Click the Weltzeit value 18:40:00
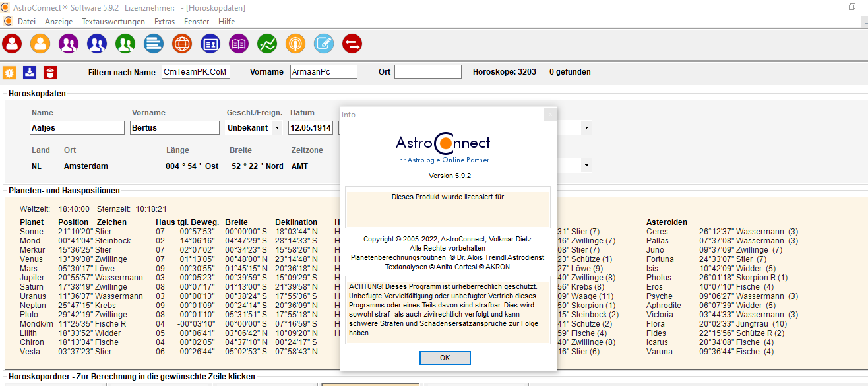Screen dimensions: 868x386 (x=74, y=209)
